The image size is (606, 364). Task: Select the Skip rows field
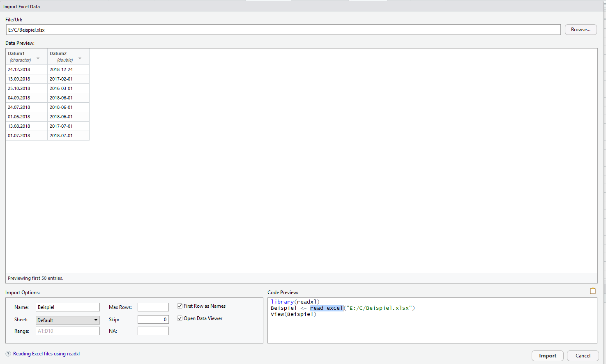(153, 320)
